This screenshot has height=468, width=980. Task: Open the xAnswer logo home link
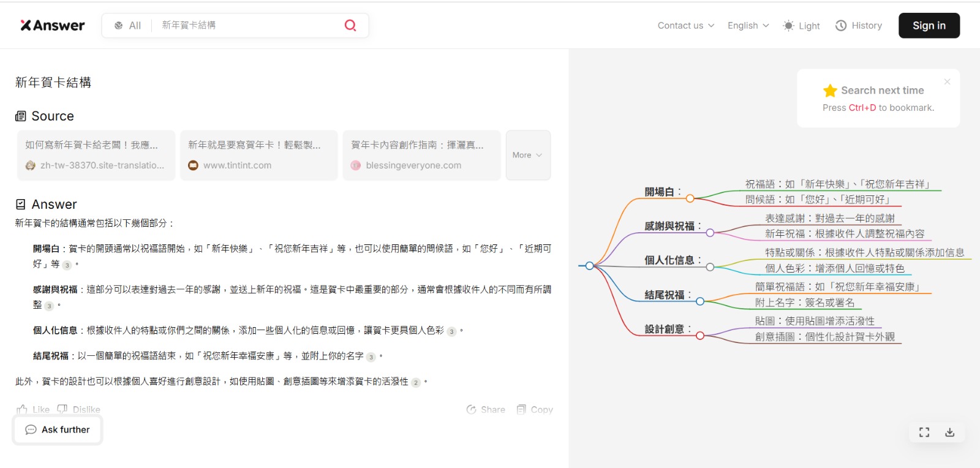click(53, 25)
